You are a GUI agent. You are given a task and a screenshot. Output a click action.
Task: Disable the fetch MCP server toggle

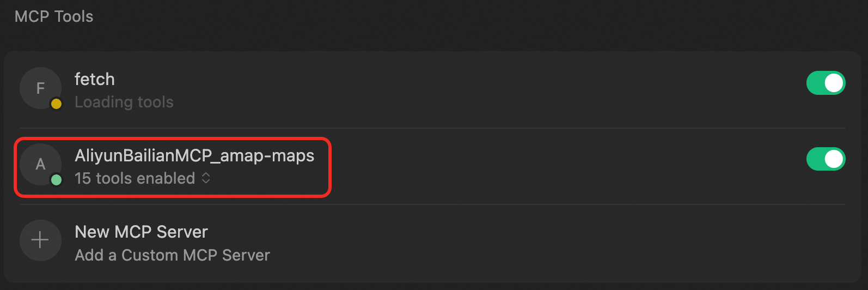click(x=826, y=83)
